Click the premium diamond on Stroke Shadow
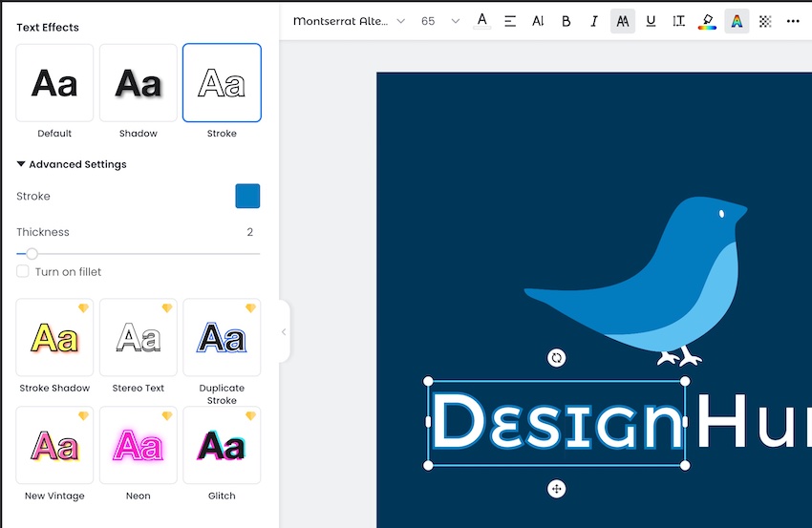812x528 pixels. pos(83,308)
